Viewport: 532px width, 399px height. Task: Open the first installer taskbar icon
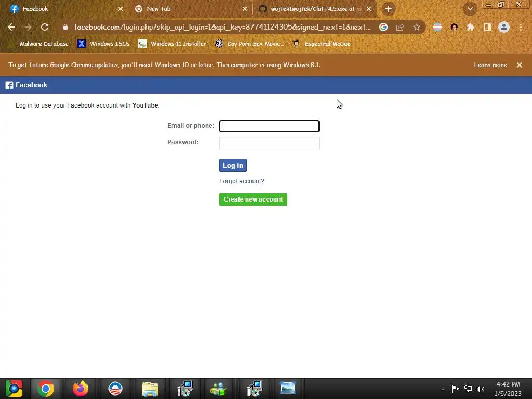tap(185, 389)
